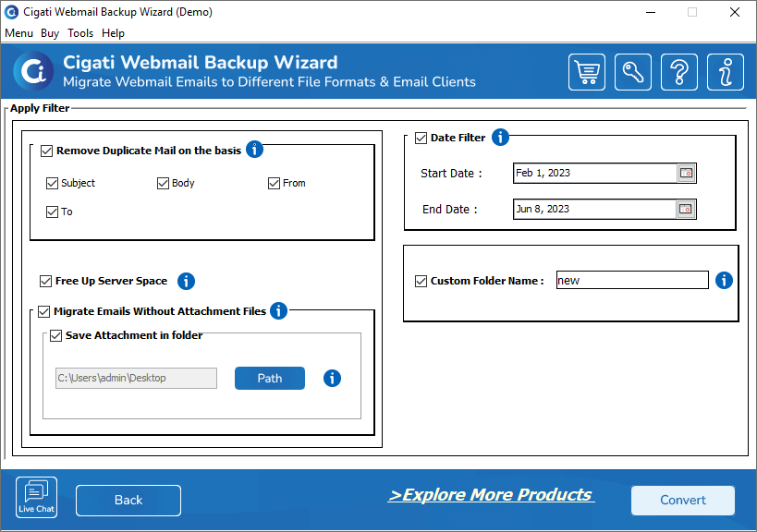The width and height of the screenshot is (757, 532).
Task: Show info for Custom Folder Name
Action: [724, 280]
